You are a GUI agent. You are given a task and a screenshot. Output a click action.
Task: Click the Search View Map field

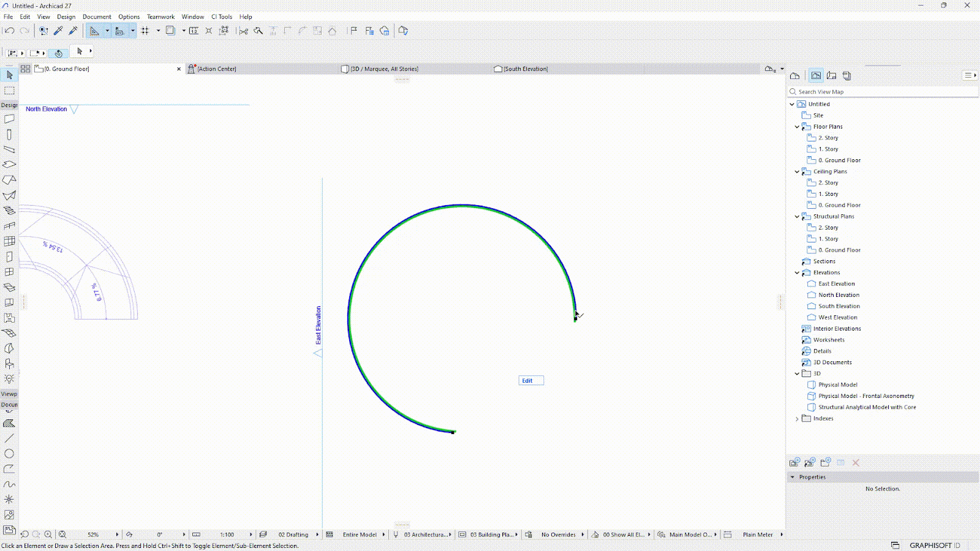coord(882,92)
